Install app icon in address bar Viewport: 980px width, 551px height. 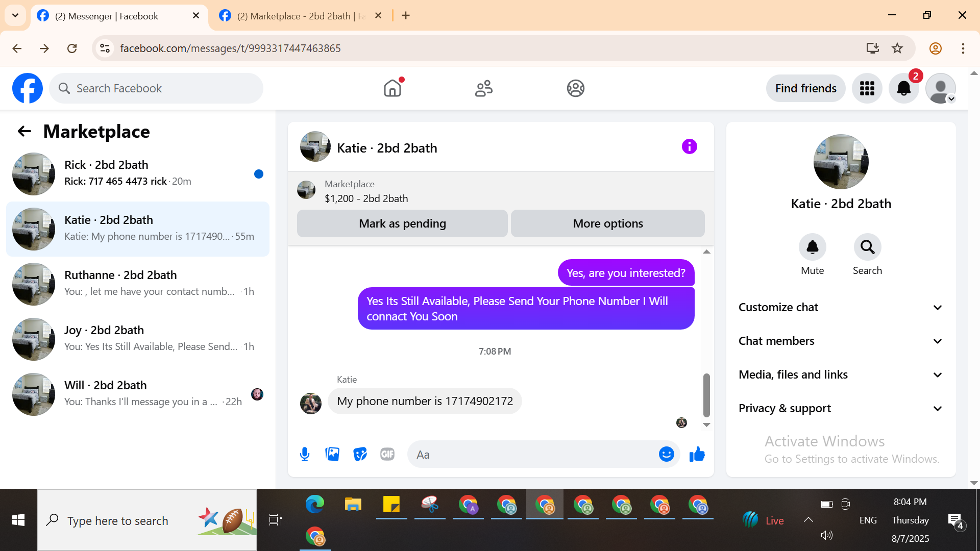pyautogui.click(x=873, y=48)
